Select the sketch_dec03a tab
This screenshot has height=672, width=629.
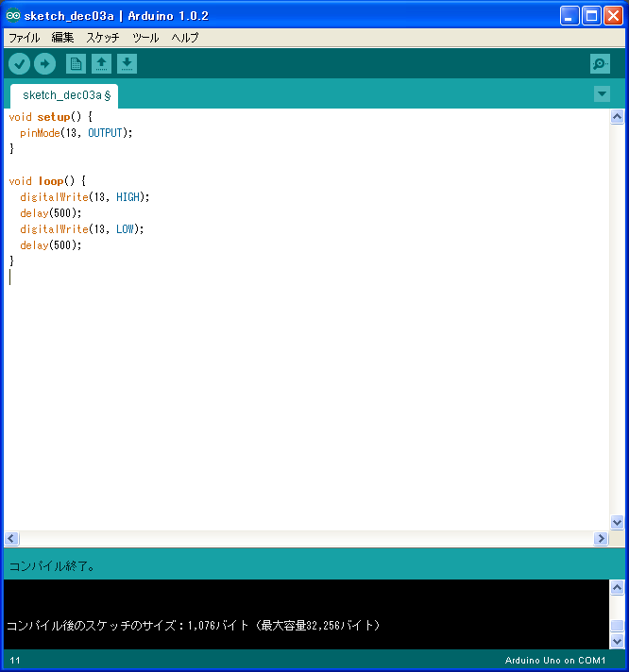(64, 95)
